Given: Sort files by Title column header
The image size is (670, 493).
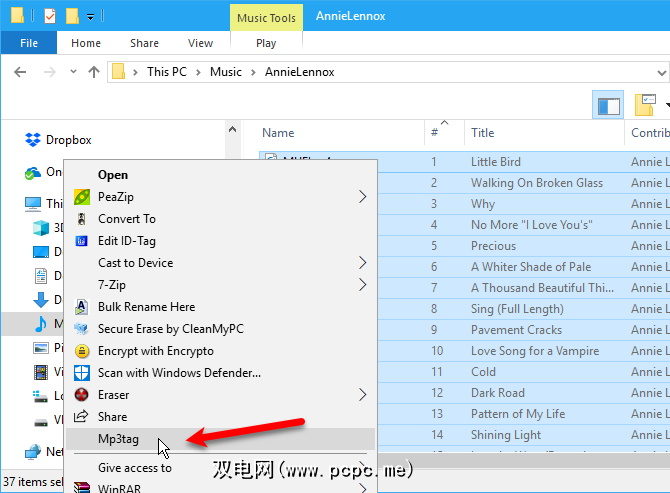Looking at the screenshot, I should [483, 133].
